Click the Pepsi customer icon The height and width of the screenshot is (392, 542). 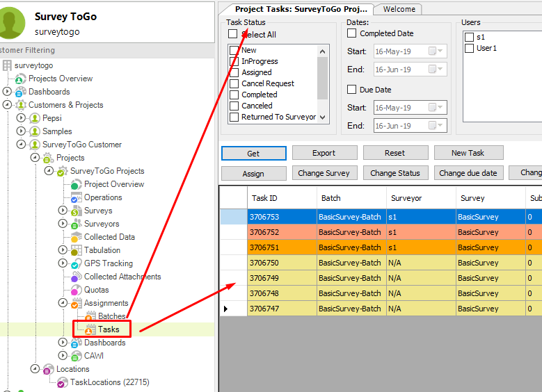point(35,118)
